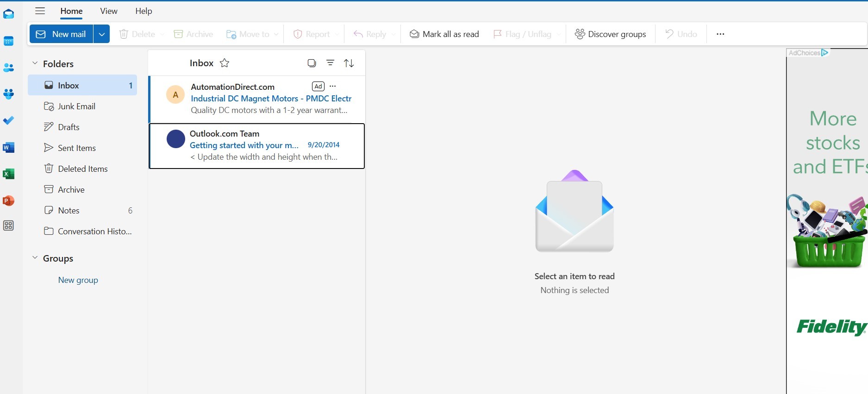
Task: Switch to the Help tab
Action: tap(144, 11)
